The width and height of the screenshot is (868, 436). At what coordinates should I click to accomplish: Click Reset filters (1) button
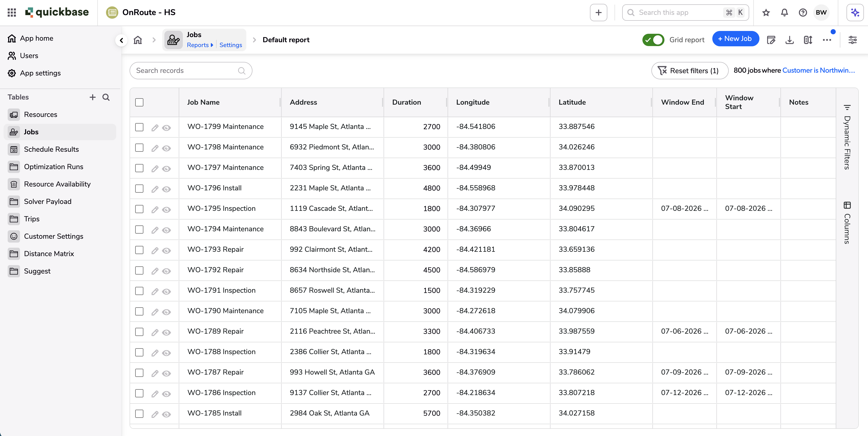tap(690, 71)
